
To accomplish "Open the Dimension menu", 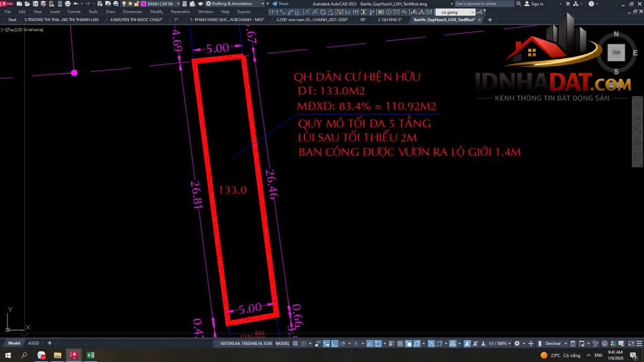I will click(x=133, y=11).
